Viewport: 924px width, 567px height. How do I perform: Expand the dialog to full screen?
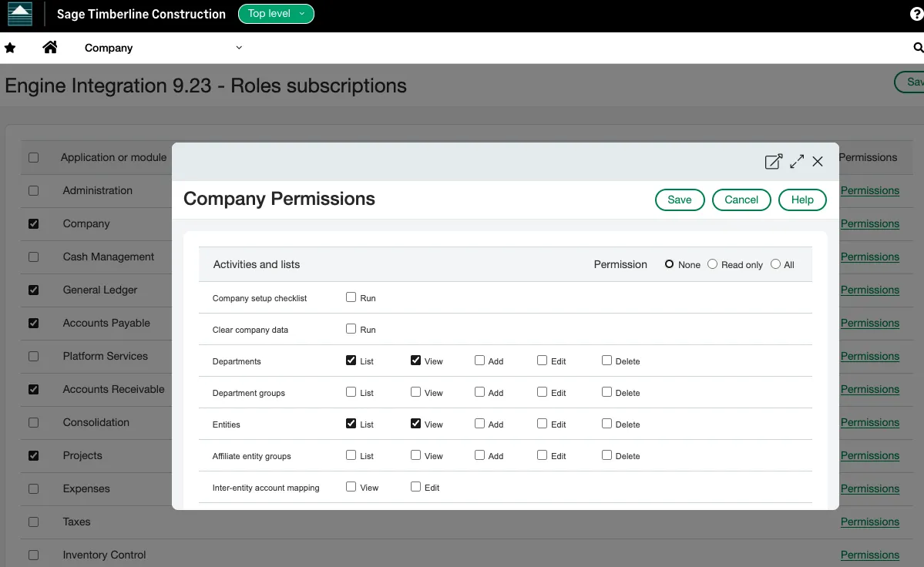[797, 161]
